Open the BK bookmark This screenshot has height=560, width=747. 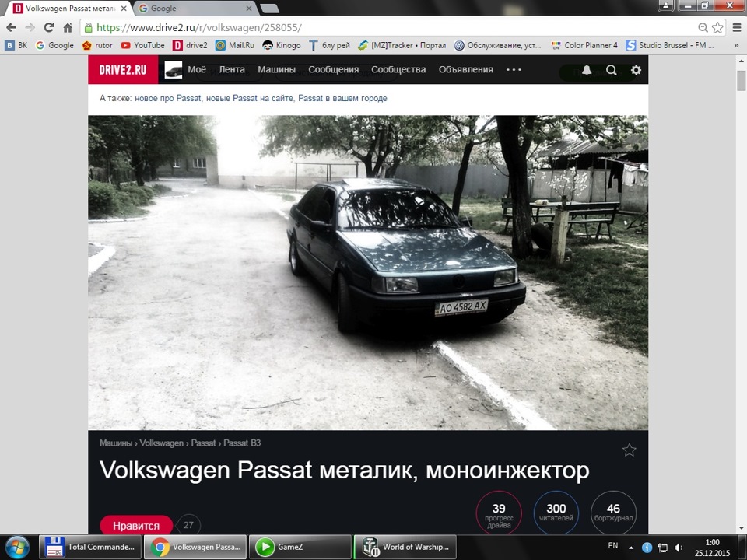pyautogui.click(x=16, y=45)
